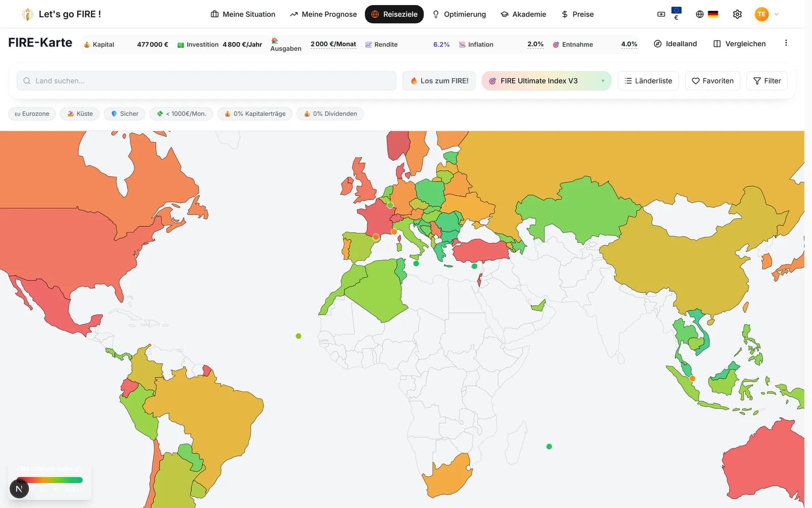The image size is (812, 508).
Task: Toggle the Eurozone filter chip
Action: pos(32,114)
